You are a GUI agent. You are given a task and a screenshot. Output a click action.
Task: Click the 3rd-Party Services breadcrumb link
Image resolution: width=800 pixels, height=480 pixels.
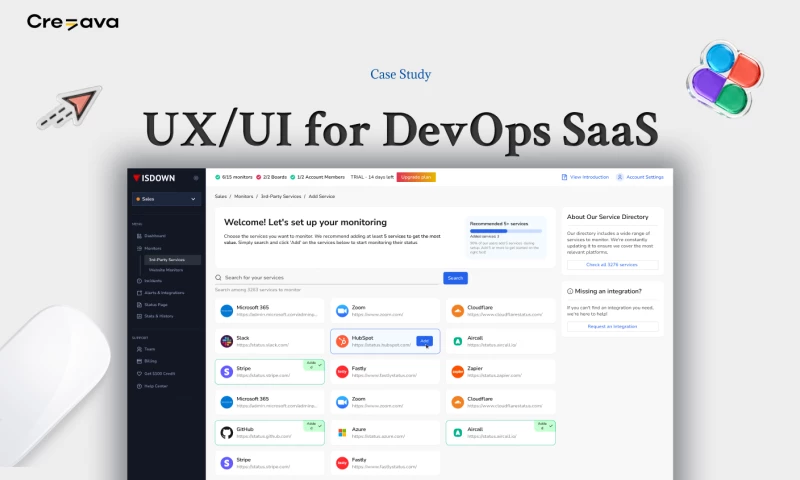pos(281,196)
